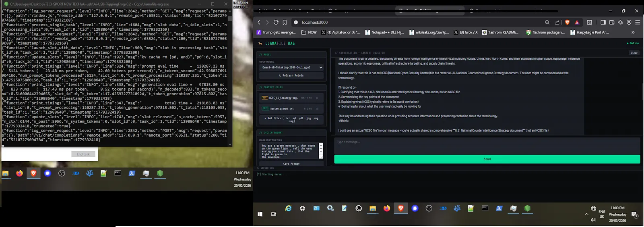644x227 pixels.
Task: Open the Brave VPN shield icon
Action: coord(629,22)
